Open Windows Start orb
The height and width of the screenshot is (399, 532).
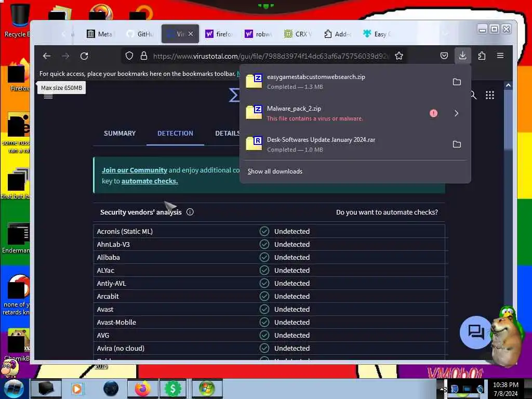[x=14, y=389]
